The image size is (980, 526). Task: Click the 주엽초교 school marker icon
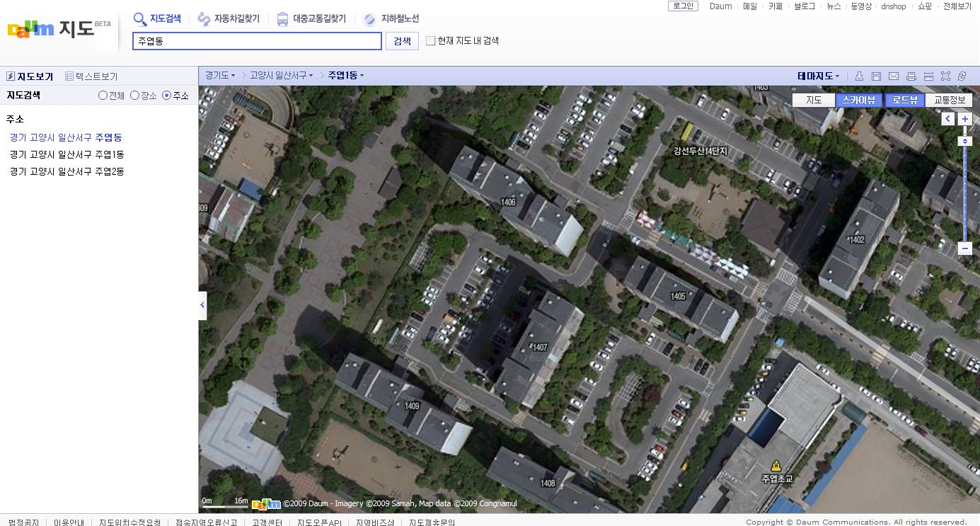[x=776, y=466]
